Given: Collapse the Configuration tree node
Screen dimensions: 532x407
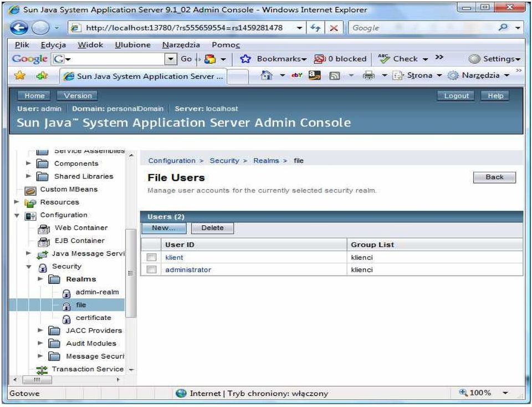Looking at the screenshot, I should click(x=17, y=215).
